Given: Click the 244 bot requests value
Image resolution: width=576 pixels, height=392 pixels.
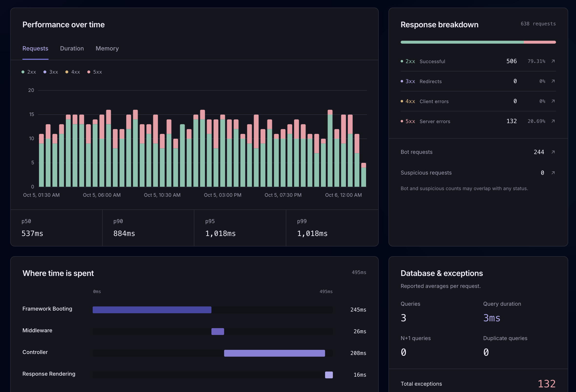Looking at the screenshot, I should point(539,152).
